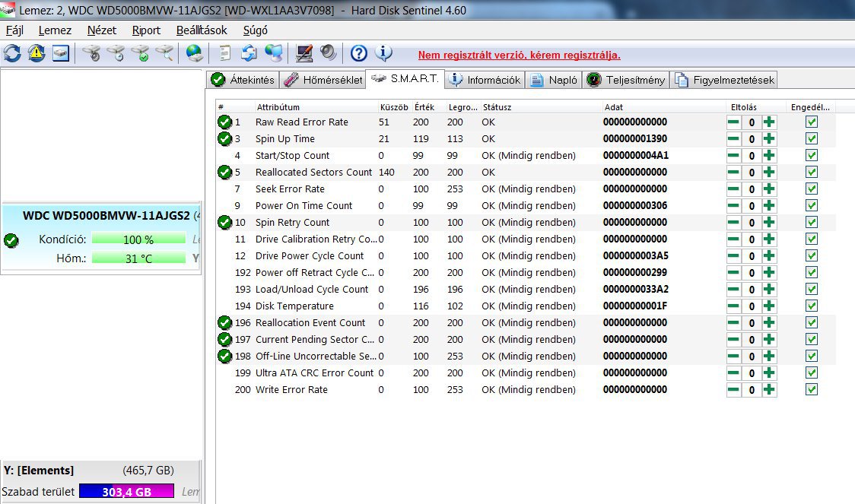Switch to the Figyelmeztetések tab
The height and width of the screenshot is (504, 855).
coord(724,80)
